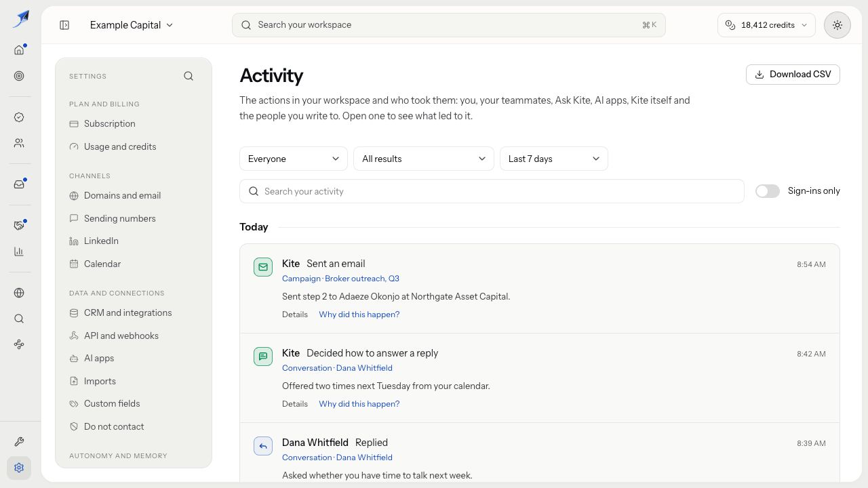Viewport: 868px width, 488px height.
Task: Select API and webhooks
Action: 134,335
